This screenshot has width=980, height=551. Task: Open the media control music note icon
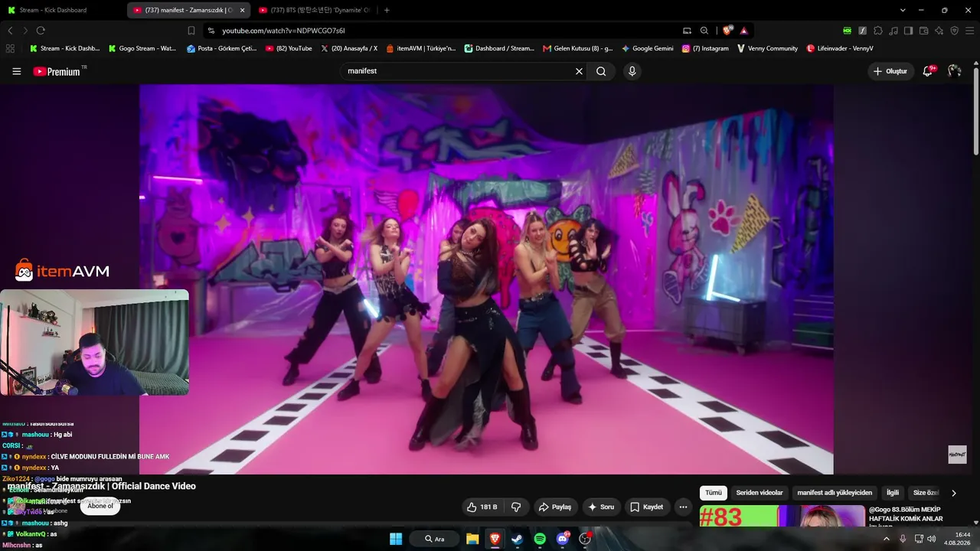(893, 31)
